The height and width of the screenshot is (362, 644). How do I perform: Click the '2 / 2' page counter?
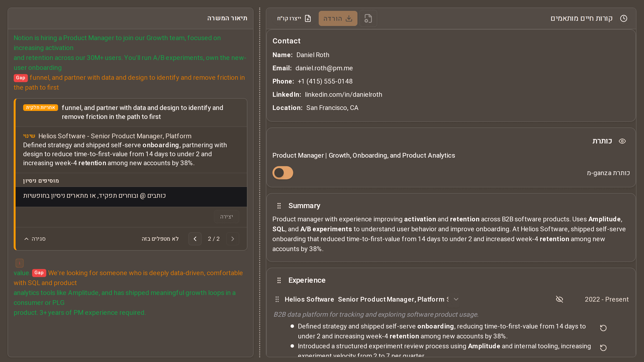(214, 239)
